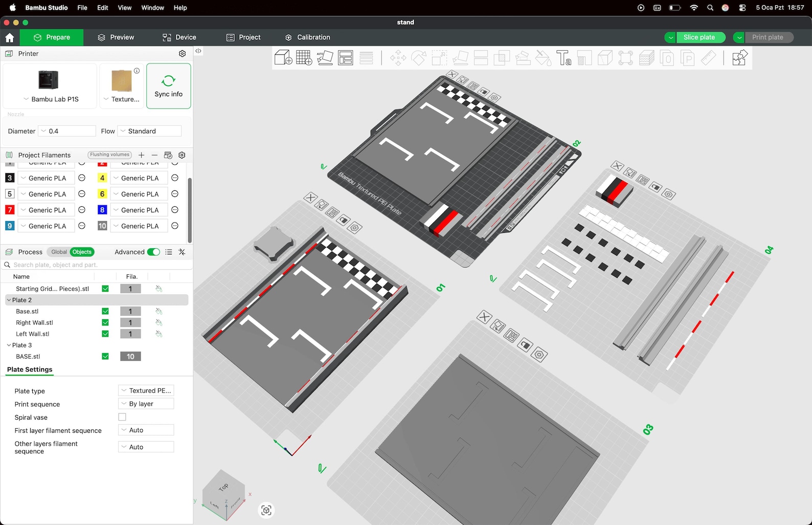This screenshot has width=812, height=525.
Task: Enable the Spiral vase checkbox
Action: (x=122, y=417)
